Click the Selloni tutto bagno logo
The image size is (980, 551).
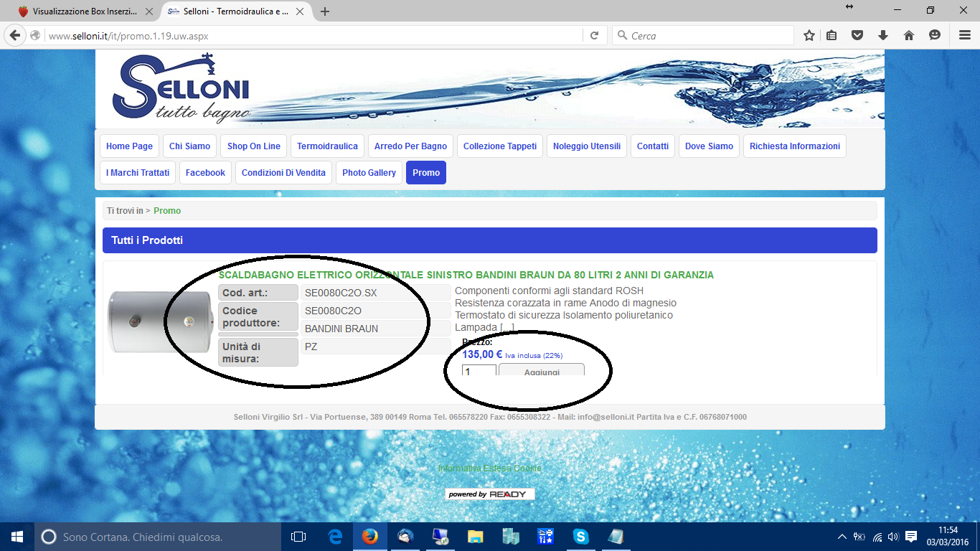(x=181, y=88)
